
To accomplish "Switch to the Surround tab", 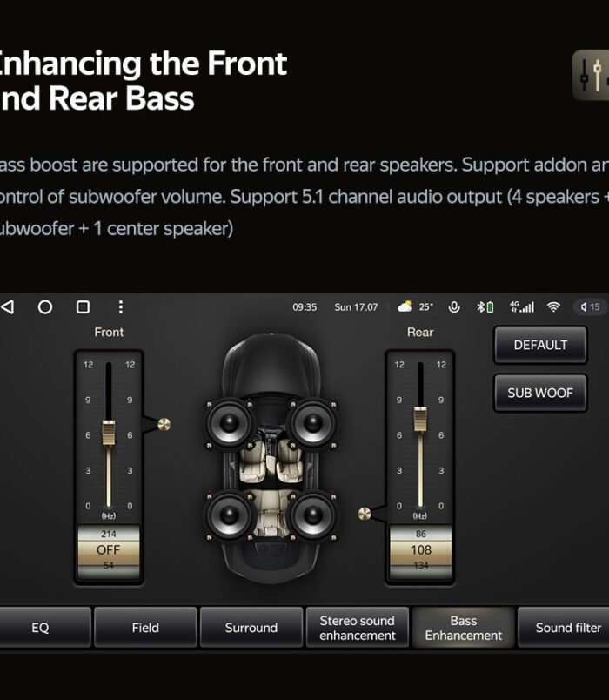I will coord(251,627).
